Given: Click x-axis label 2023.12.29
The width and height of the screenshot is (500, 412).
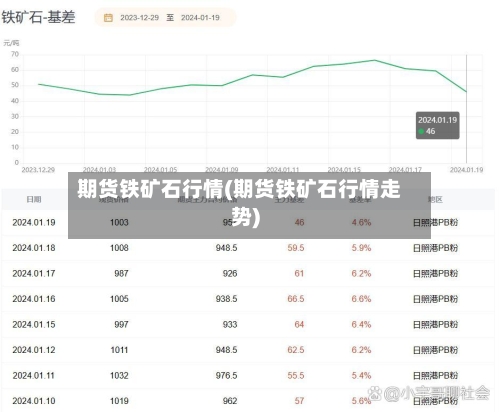Looking at the screenshot, I should tap(38, 170).
